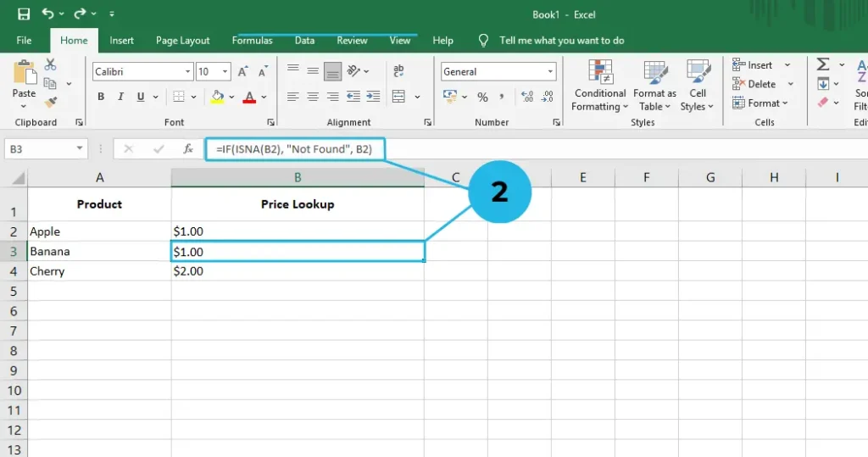Toggle Wrap Text icon

[x=398, y=70]
